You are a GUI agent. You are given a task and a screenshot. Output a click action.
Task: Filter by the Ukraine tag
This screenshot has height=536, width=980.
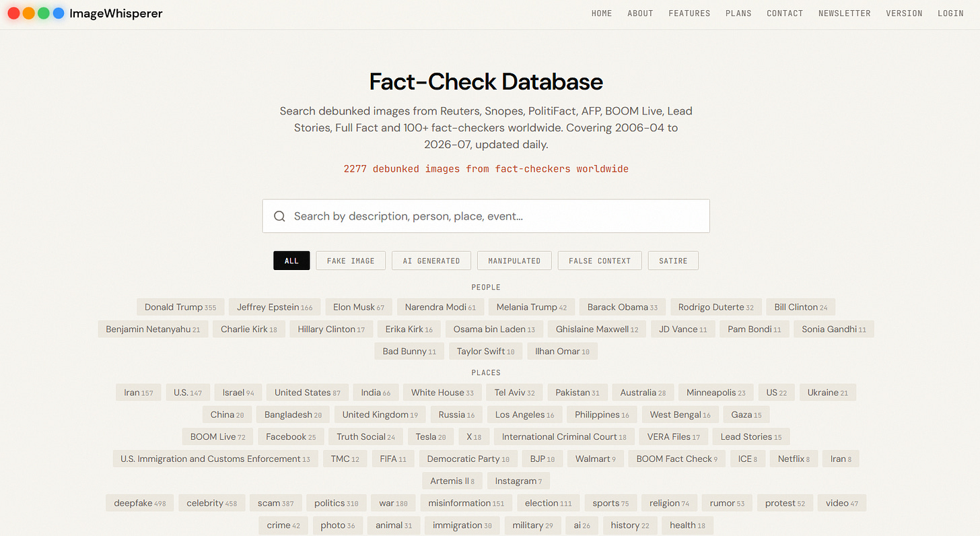(x=828, y=393)
